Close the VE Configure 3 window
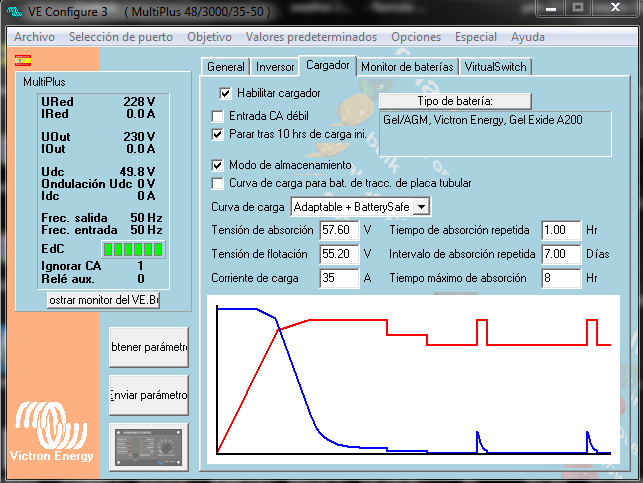Screen dimensions: 643x483 (615, 8)
